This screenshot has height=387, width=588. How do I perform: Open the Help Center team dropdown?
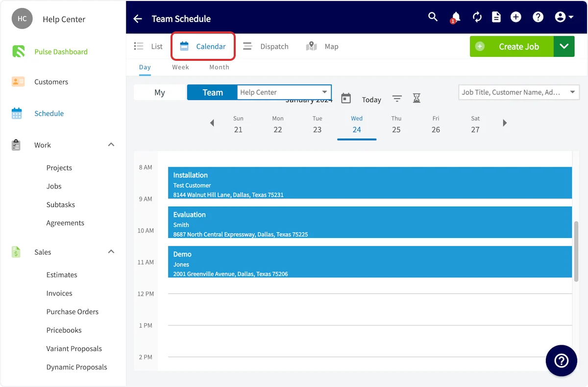coord(284,92)
